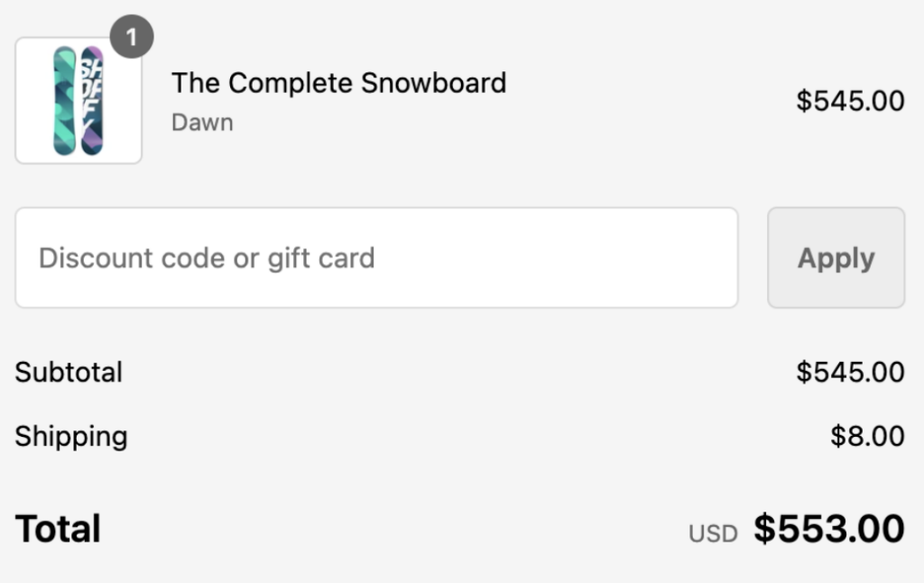Apply the entered discount code
The image size is (924, 583).
pos(835,257)
